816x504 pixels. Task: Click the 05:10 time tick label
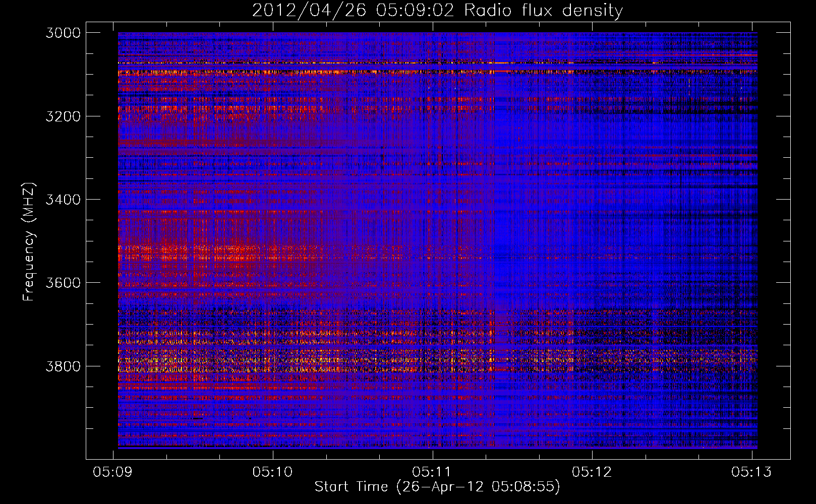pos(273,472)
